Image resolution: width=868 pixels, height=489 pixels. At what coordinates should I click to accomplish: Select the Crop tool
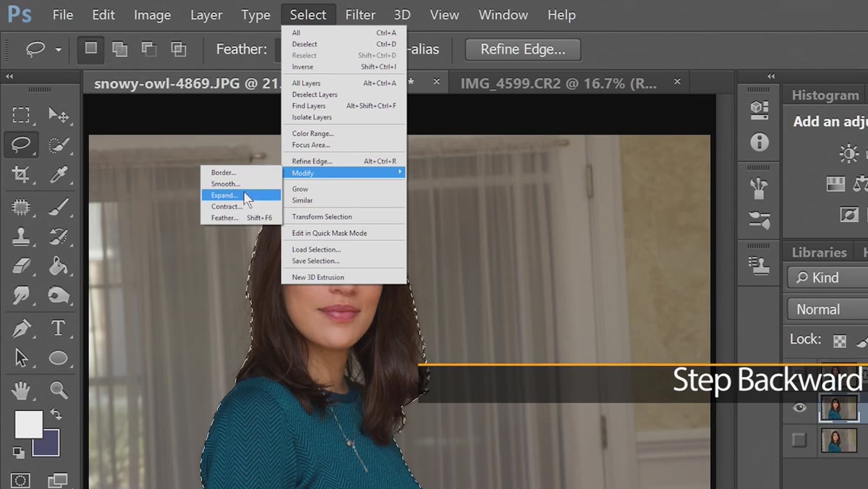pos(21,175)
